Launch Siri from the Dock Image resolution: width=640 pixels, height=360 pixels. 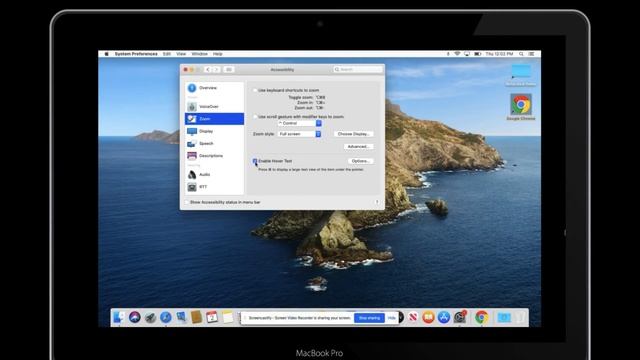click(134, 317)
